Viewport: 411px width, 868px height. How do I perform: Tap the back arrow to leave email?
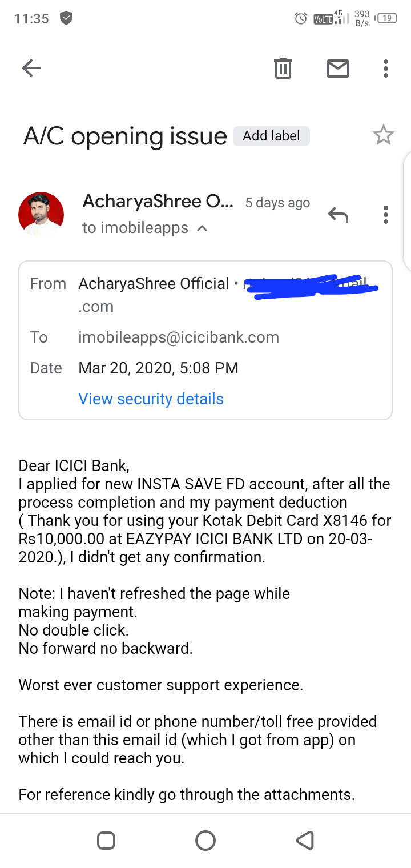(31, 69)
